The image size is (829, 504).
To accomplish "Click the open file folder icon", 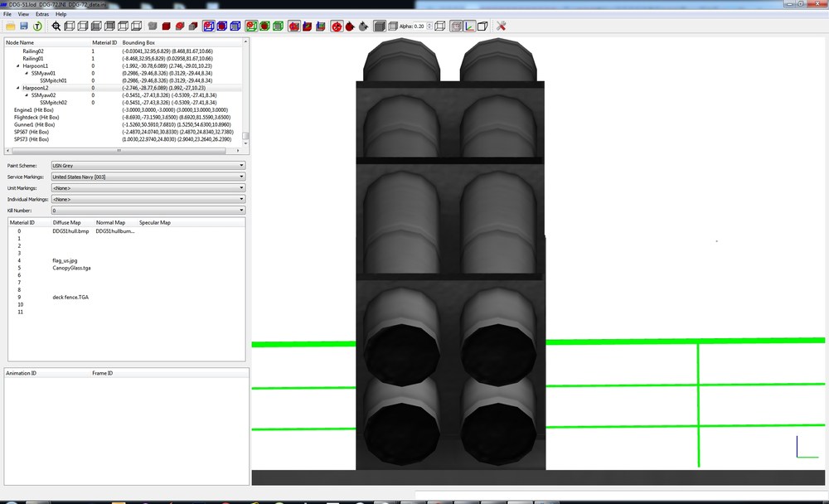I will (x=11, y=26).
